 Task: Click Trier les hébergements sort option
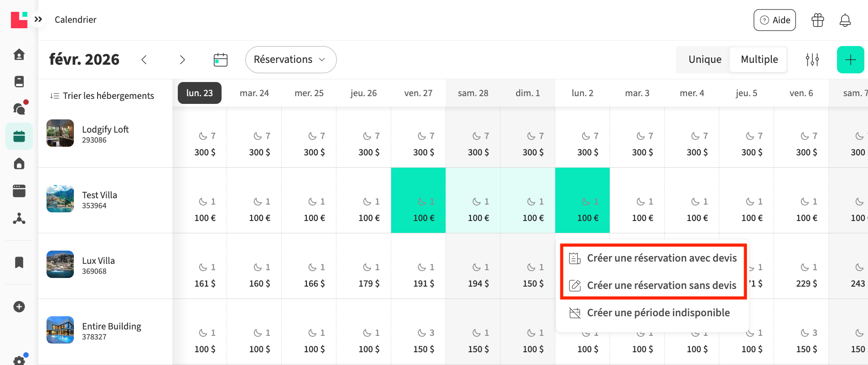(x=102, y=96)
